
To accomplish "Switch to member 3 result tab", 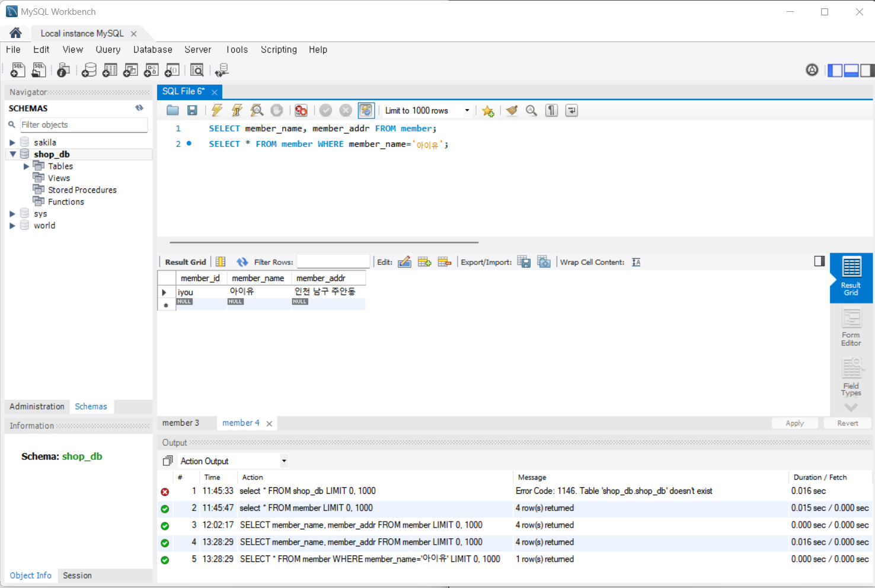I will [x=181, y=423].
